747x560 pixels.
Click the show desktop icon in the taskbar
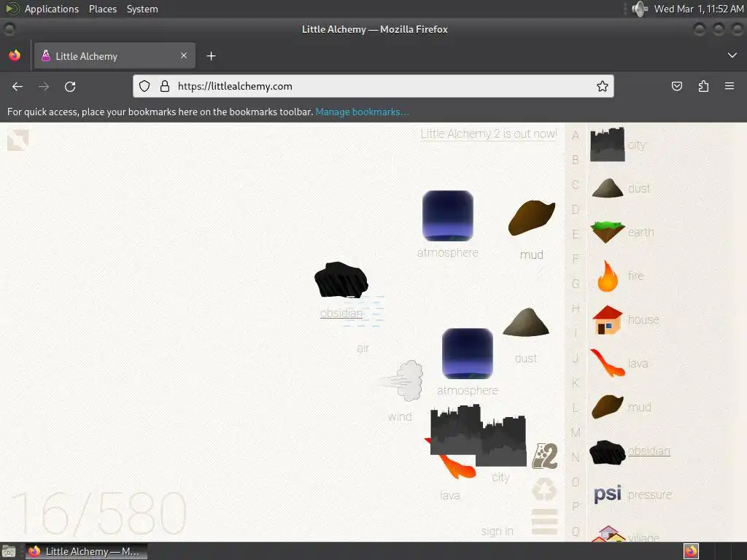tap(9, 551)
